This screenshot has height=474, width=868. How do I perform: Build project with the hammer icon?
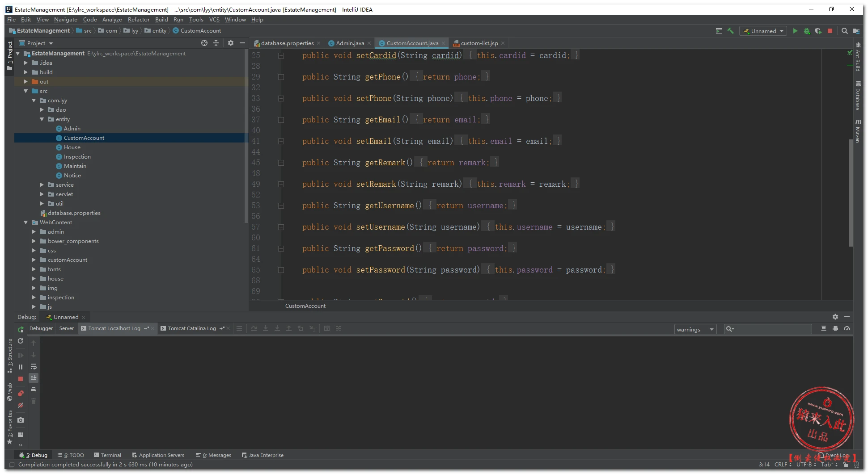(730, 31)
